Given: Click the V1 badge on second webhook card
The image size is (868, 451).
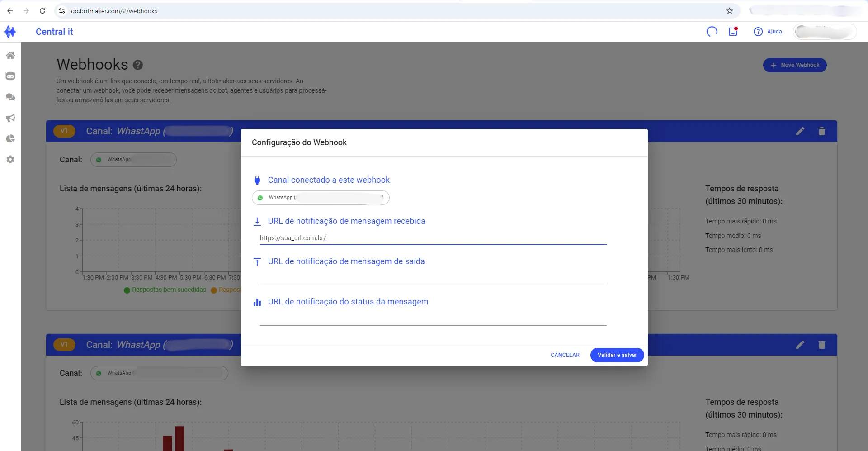Looking at the screenshot, I should click(64, 345).
